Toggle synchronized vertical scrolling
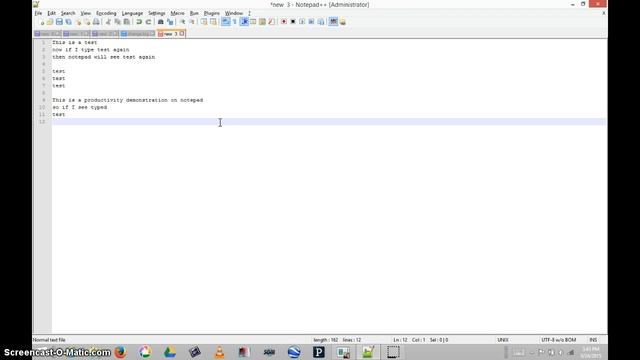The image size is (640, 360). (204, 22)
